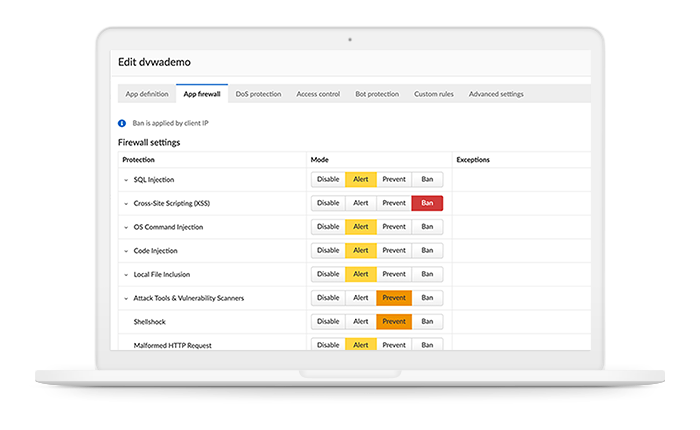700x430 pixels.
Task: Disable OS Command Injection protection
Action: click(328, 227)
